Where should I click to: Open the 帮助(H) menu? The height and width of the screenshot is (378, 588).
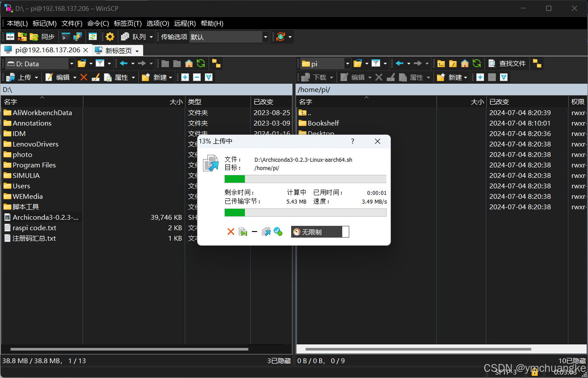212,24
